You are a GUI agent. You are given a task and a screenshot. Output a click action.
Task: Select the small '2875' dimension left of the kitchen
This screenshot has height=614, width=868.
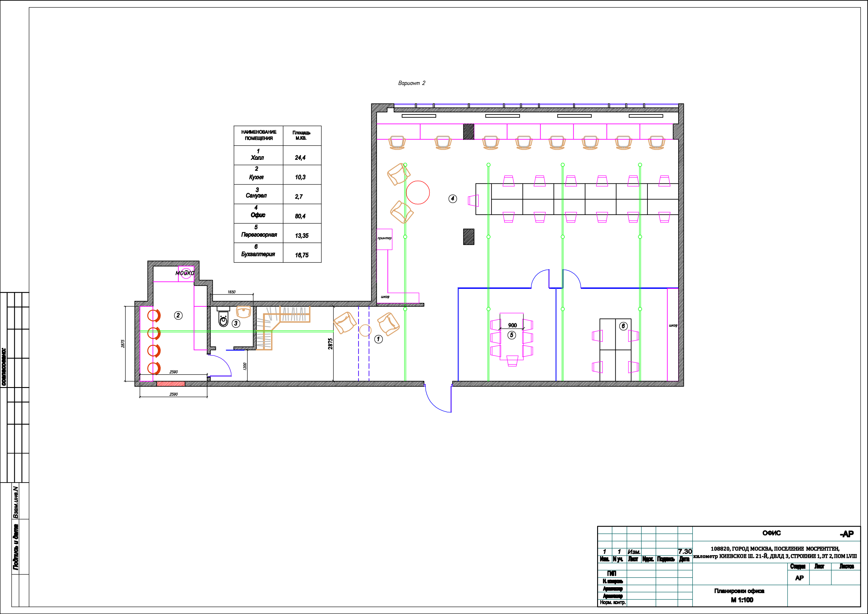pyautogui.click(x=123, y=344)
